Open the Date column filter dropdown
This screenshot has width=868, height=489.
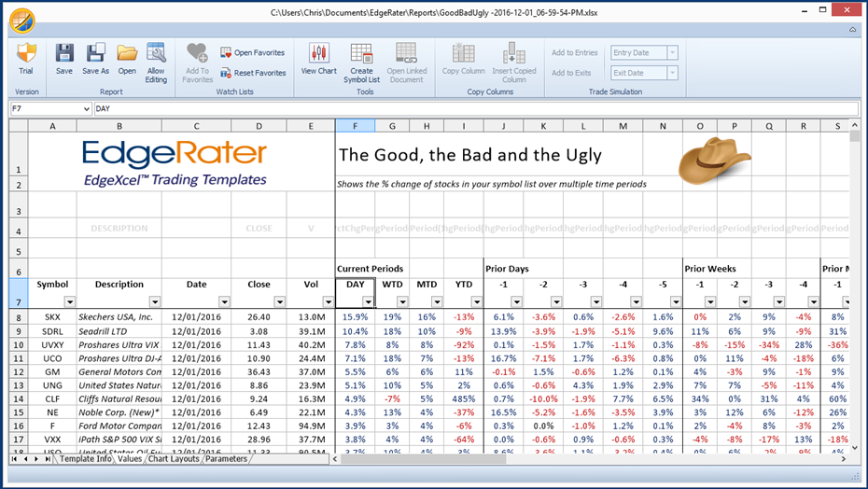[224, 301]
